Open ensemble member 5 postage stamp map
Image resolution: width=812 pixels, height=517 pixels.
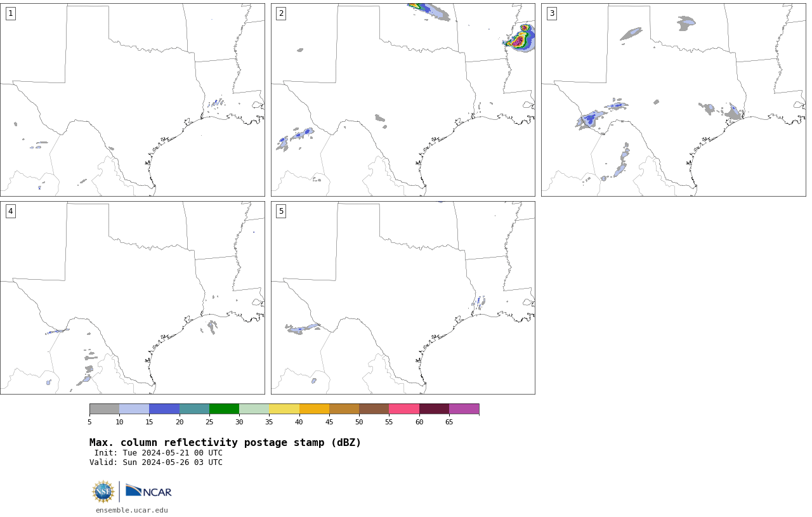(403, 298)
